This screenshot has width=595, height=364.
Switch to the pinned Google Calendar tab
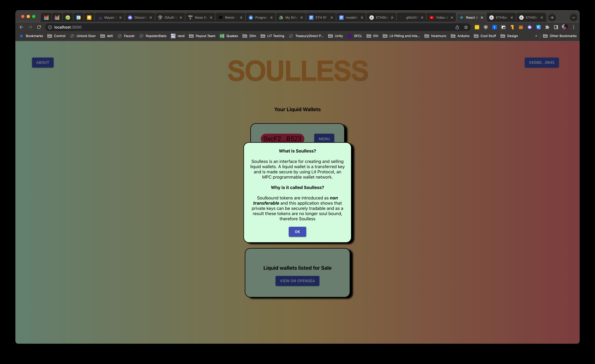click(78, 17)
